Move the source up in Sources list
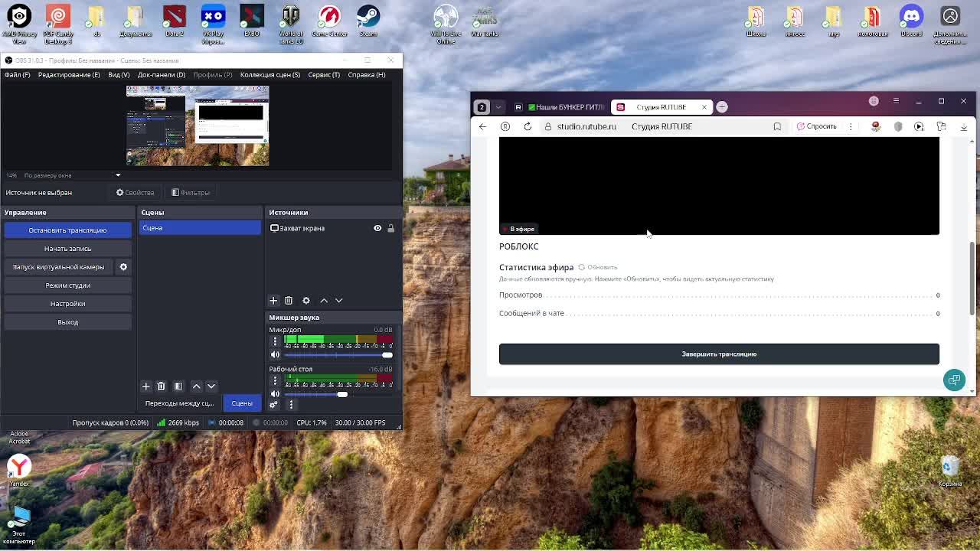980x551 pixels. [x=324, y=301]
